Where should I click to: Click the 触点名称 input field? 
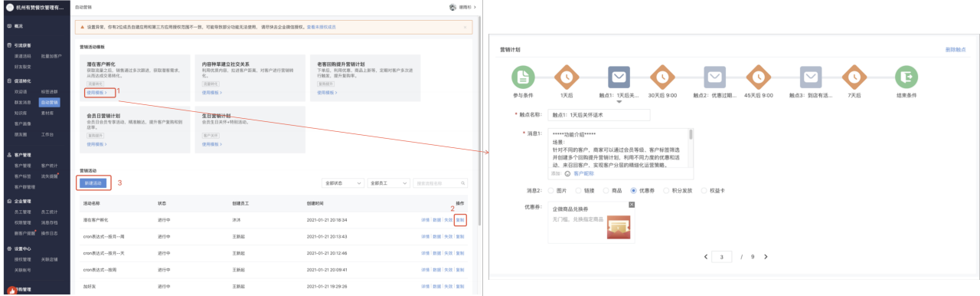[599, 115]
